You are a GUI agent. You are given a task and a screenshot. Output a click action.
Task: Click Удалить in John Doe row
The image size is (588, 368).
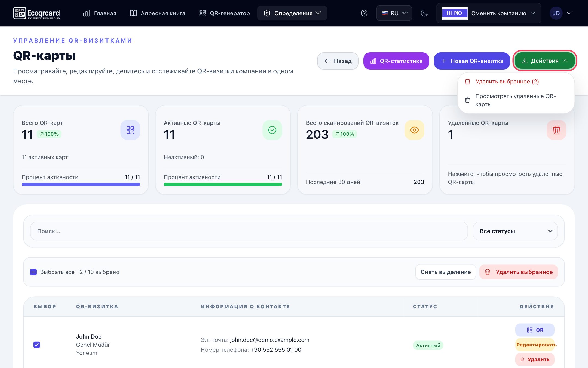535,360
